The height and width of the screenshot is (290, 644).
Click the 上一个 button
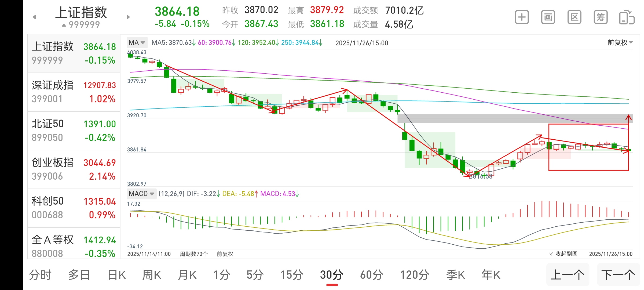coord(568,274)
